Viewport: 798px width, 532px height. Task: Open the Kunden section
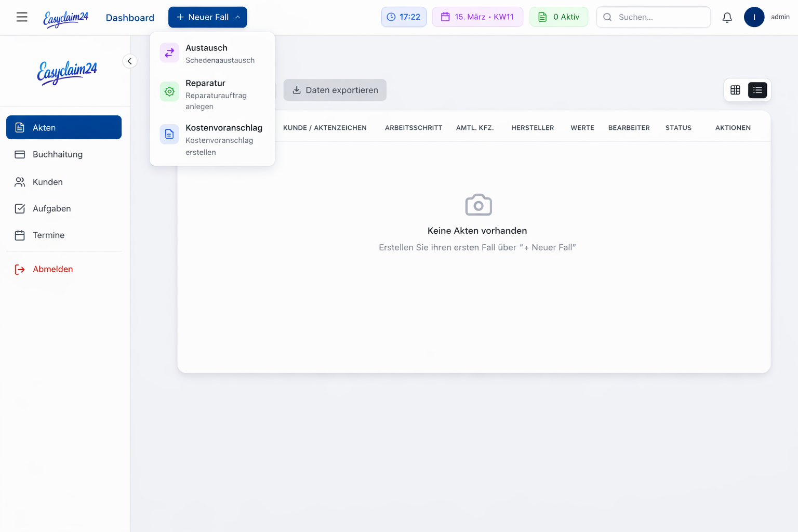(48, 182)
